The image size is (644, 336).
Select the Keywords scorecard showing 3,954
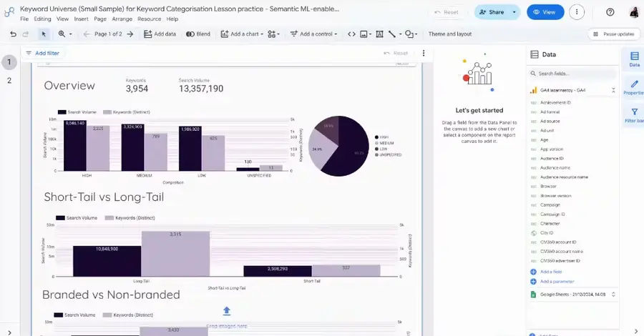[137, 85]
